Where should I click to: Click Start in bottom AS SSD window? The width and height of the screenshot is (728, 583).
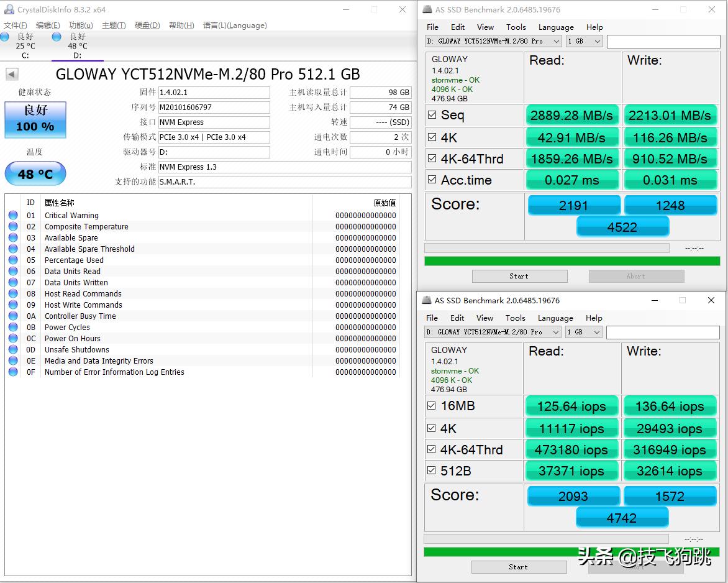[x=519, y=567]
